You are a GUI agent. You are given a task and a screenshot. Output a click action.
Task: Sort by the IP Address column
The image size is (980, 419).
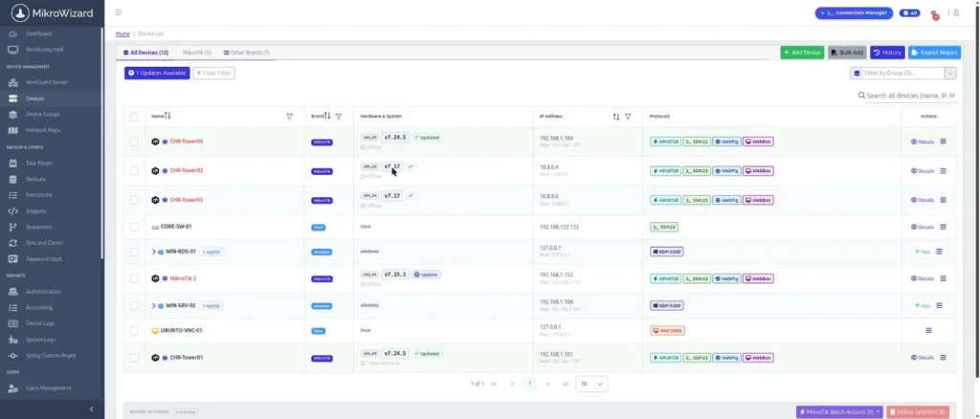pos(616,117)
